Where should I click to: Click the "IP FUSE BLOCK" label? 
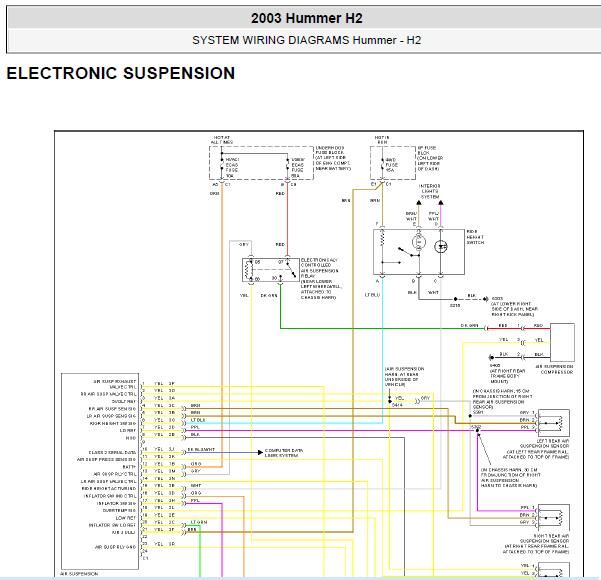coord(430,158)
